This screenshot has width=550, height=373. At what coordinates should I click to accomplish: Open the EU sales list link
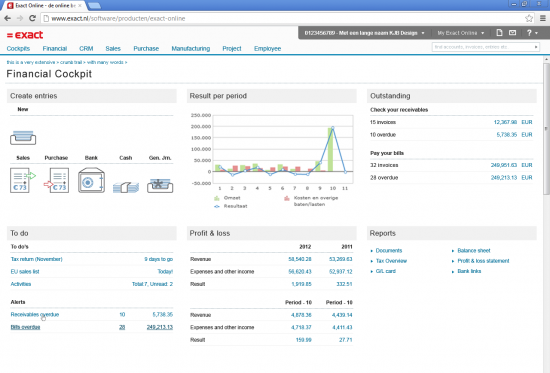[25, 272]
